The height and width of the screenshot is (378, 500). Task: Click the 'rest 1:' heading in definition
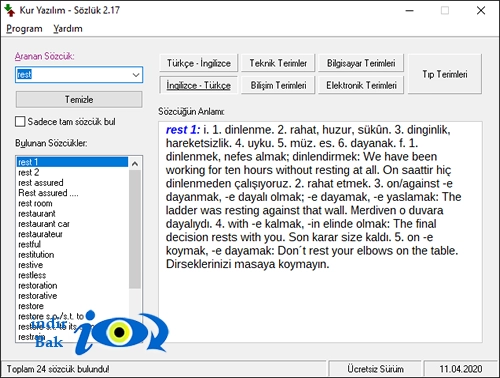pos(183,130)
